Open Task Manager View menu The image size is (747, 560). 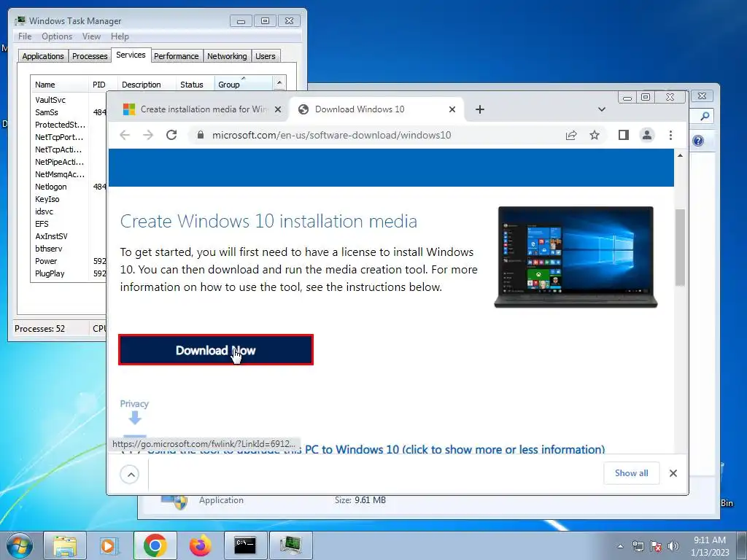91,36
